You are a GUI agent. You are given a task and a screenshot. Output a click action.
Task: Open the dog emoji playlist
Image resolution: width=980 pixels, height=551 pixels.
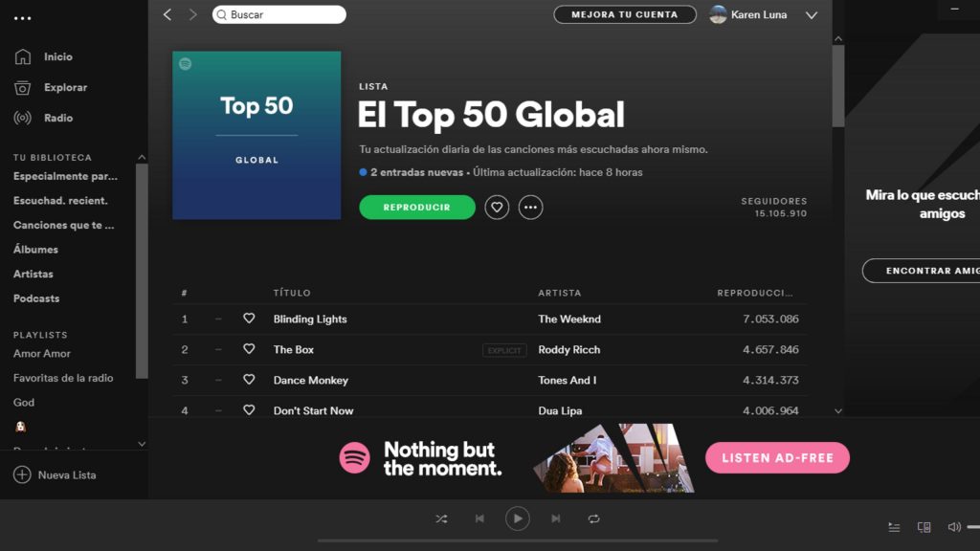[x=21, y=427]
